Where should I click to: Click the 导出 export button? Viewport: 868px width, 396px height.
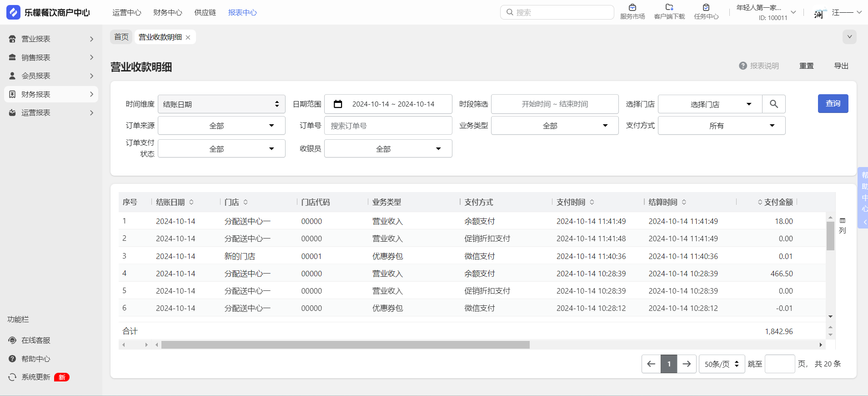[x=841, y=66]
